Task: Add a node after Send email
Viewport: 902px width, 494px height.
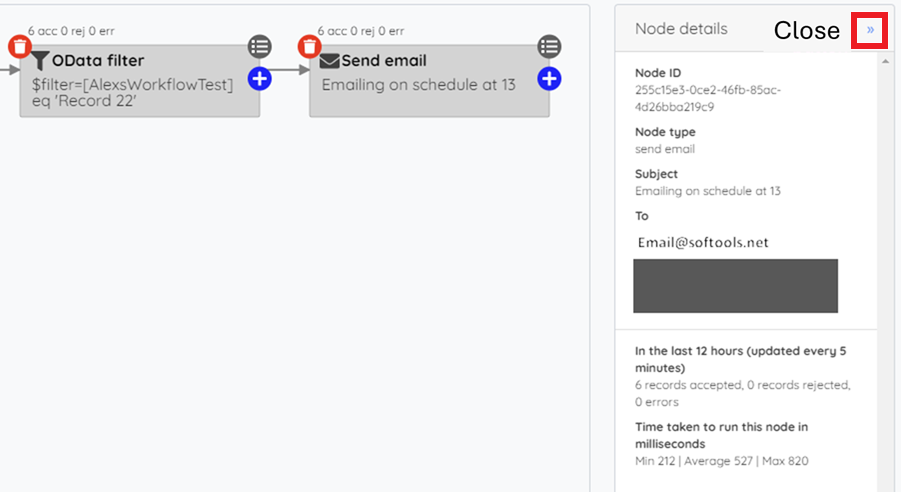Action: (x=549, y=79)
